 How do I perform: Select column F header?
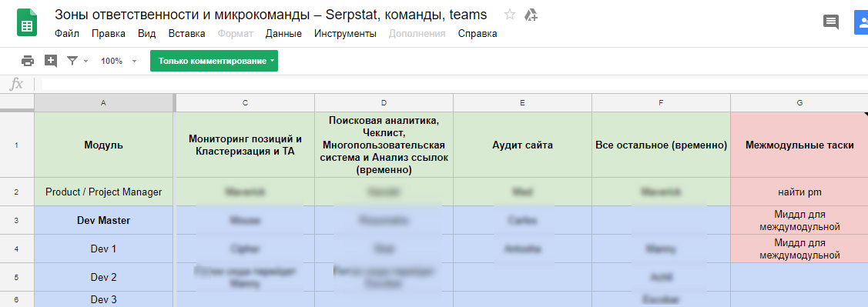[x=661, y=102]
